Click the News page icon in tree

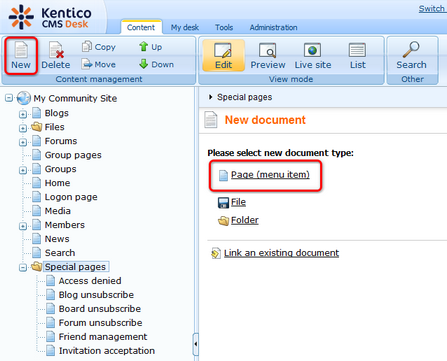click(x=37, y=239)
